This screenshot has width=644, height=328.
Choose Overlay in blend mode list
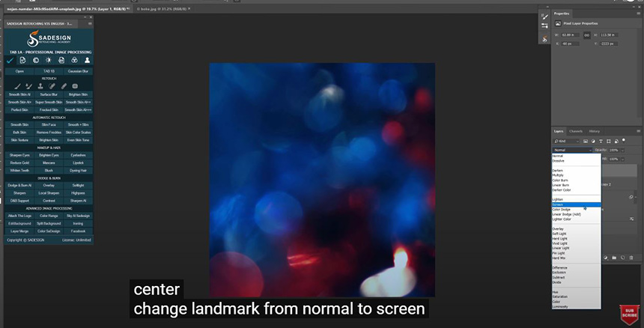pyautogui.click(x=577, y=228)
